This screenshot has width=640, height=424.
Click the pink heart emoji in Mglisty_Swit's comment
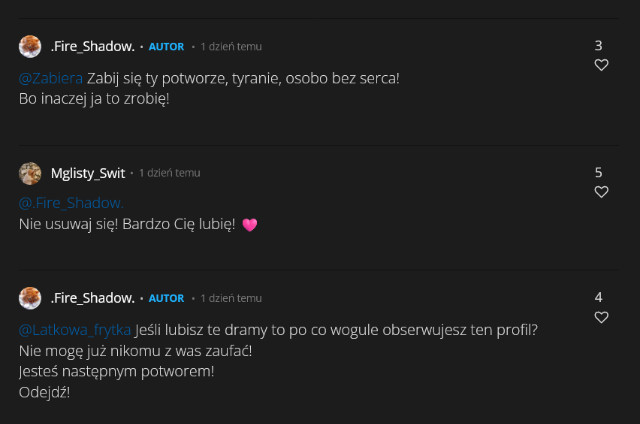(x=250, y=225)
